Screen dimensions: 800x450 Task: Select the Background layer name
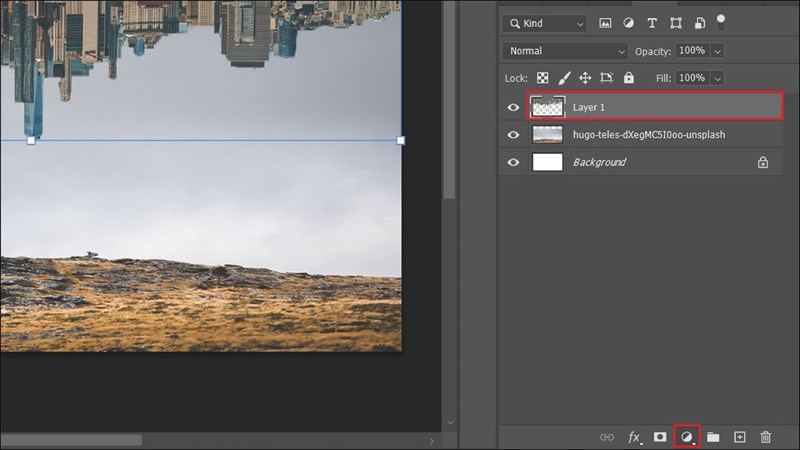click(x=599, y=162)
